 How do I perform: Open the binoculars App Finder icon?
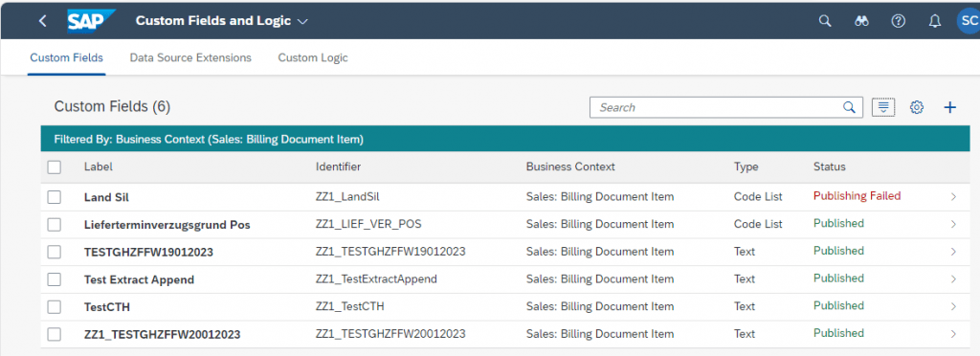[x=862, y=21]
